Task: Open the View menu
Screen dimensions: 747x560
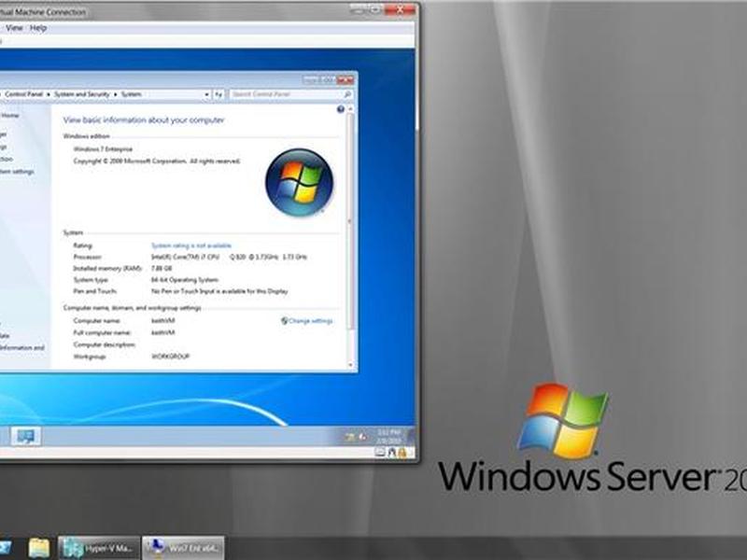Action: point(14,28)
